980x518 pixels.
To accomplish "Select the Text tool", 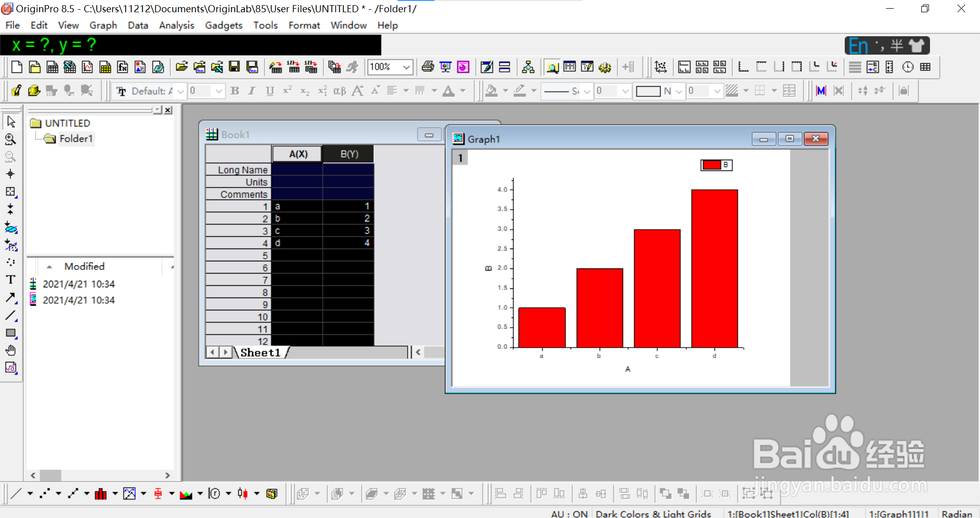I will pyautogui.click(x=11, y=280).
